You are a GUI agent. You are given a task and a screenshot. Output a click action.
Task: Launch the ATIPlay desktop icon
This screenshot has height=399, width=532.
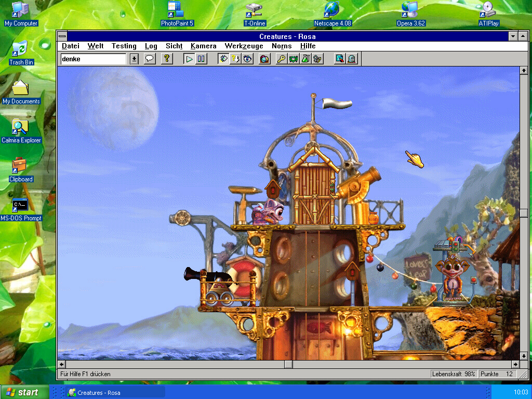point(488,14)
